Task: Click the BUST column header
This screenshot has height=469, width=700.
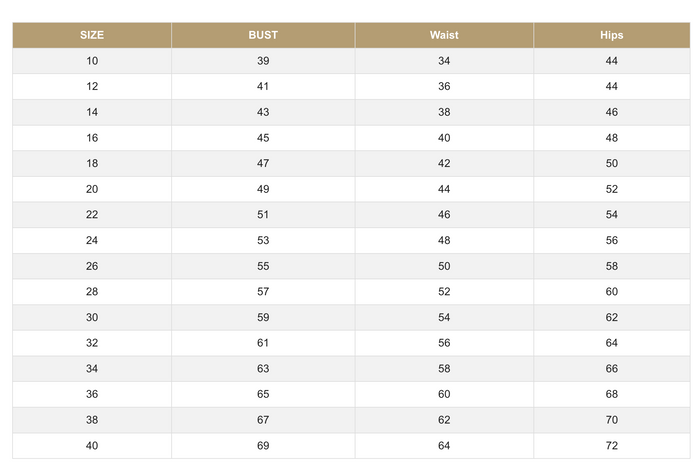Action: tap(263, 35)
